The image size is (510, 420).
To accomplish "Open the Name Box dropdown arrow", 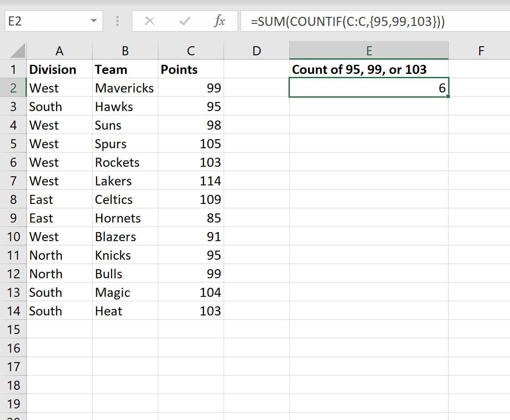I will click(94, 21).
